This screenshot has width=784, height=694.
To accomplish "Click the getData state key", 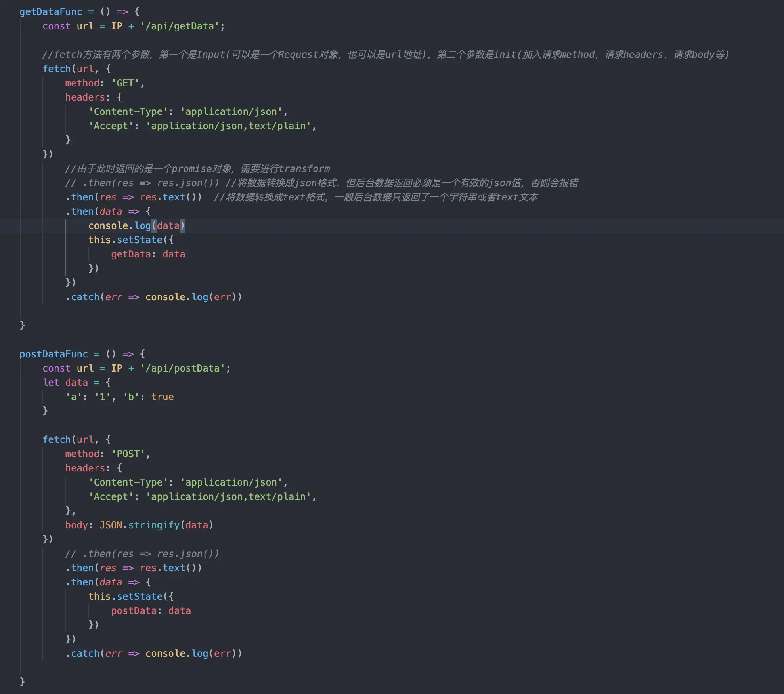I will 131,254.
